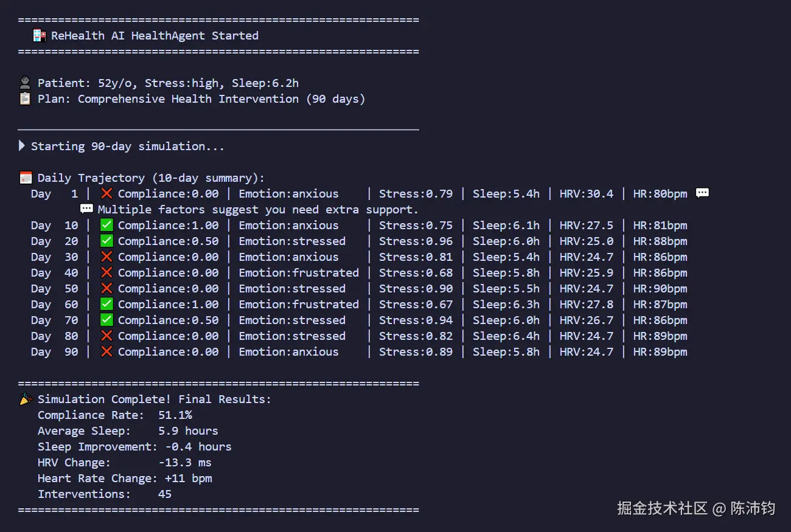Click the red cross on Day 40
This screenshot has height=532, width=791.
tap(106, 272)
